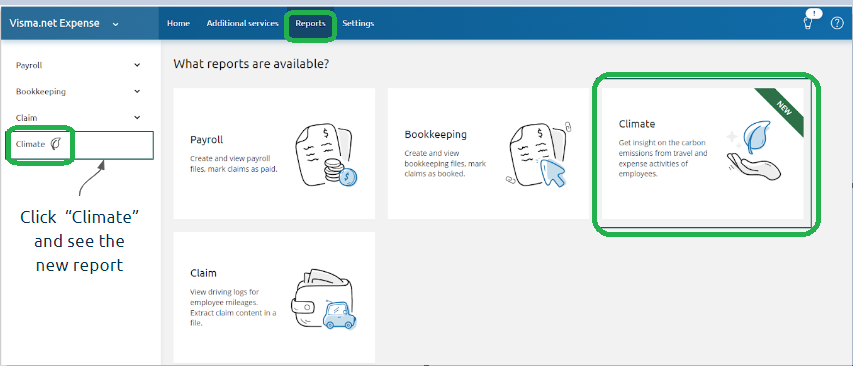Screen dimensions: 853x366
Task: Open the Payroll report card title
Action: 207,140
